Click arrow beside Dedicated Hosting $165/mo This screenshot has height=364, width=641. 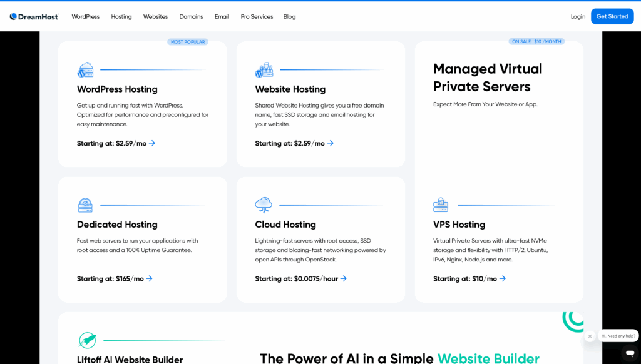(x=149, y=278)
